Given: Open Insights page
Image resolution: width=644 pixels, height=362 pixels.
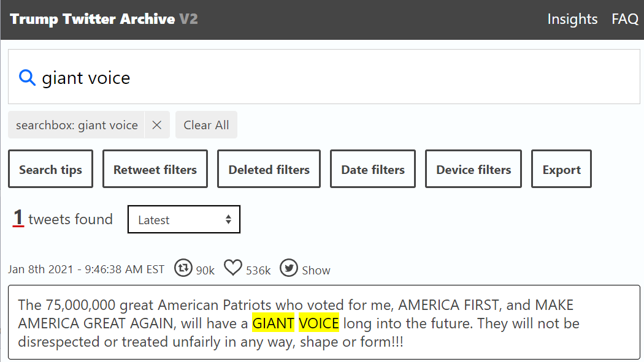Looking at the screenshot, I should click(572, 19).
